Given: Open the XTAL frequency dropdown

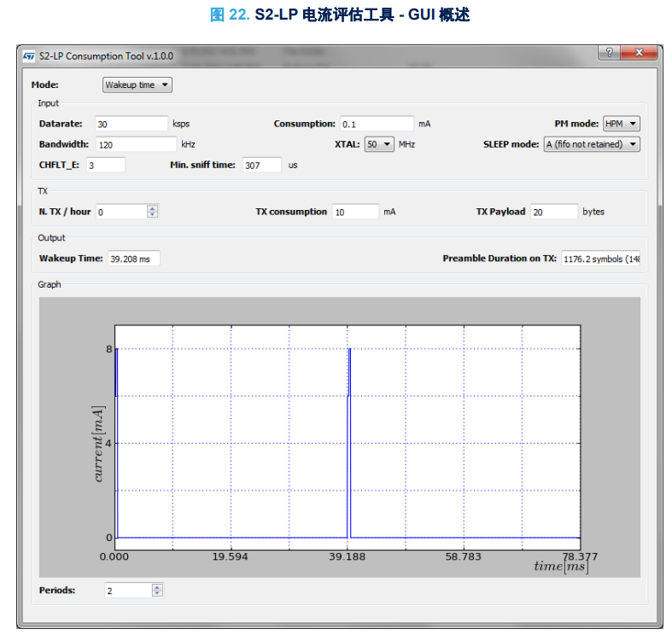Looking at the screenshot, I should point(378,144).
